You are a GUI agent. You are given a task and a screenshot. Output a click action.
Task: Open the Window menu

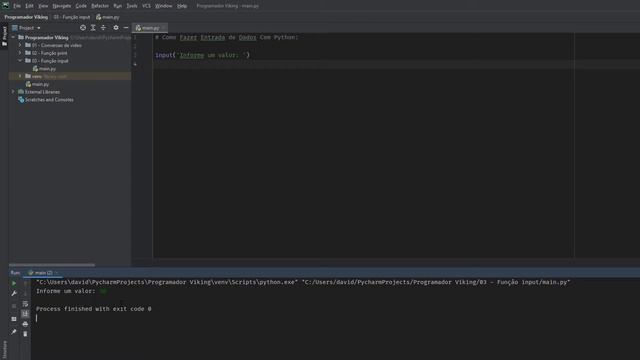164,6
